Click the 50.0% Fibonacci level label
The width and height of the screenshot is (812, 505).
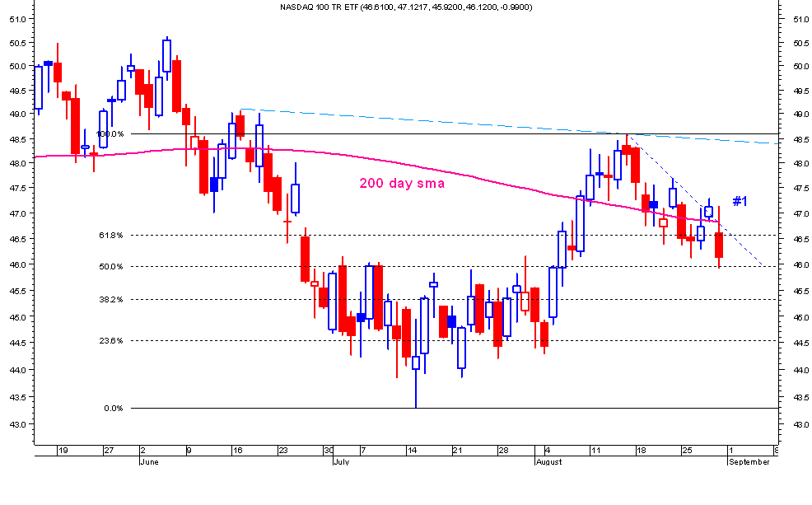click(x=111, y=267)
